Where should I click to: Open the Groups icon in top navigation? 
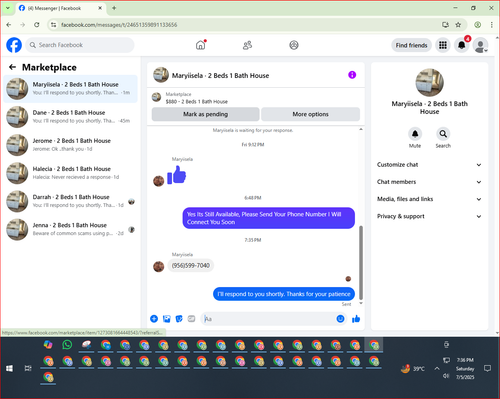(x=294, y=45)
